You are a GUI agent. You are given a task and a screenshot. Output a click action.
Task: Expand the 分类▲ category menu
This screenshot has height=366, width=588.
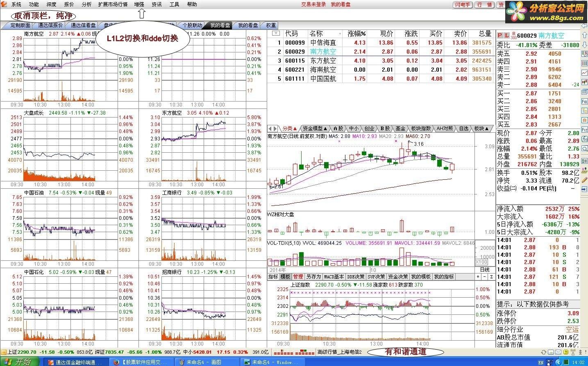pyautogui.click(x=289, y=129)
